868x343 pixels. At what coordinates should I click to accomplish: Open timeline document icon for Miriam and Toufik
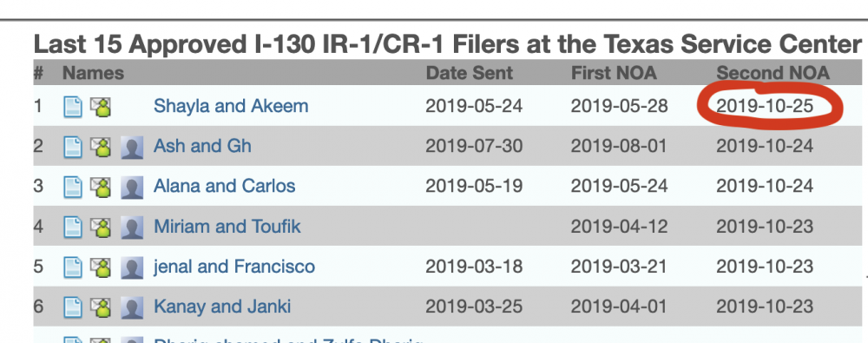pos(73,227)
